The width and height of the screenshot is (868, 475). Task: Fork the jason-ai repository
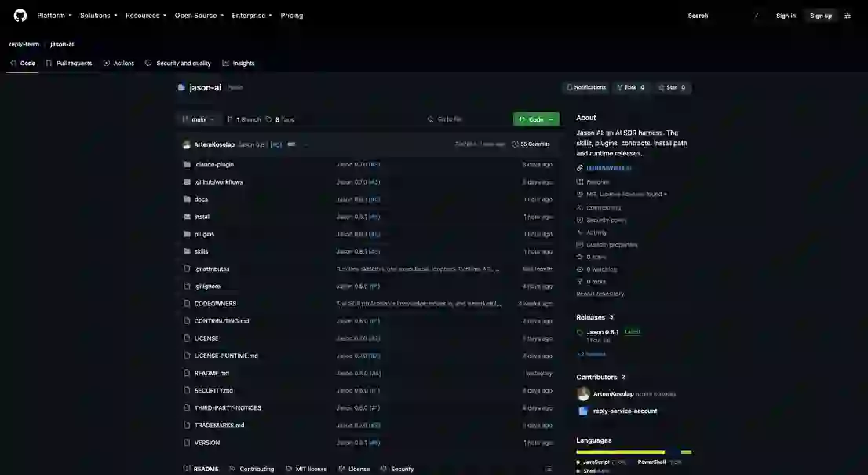(630, 87)
